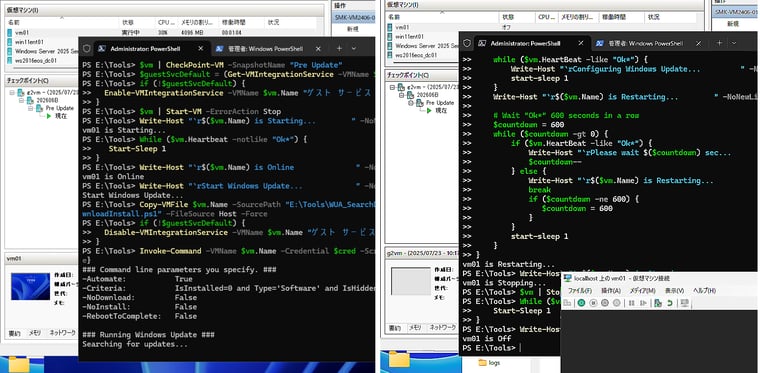760x373 pixels.
Task: Click the shield icon in left screenshot terminal
Action: pyautogui.click(x=87, y=48)
